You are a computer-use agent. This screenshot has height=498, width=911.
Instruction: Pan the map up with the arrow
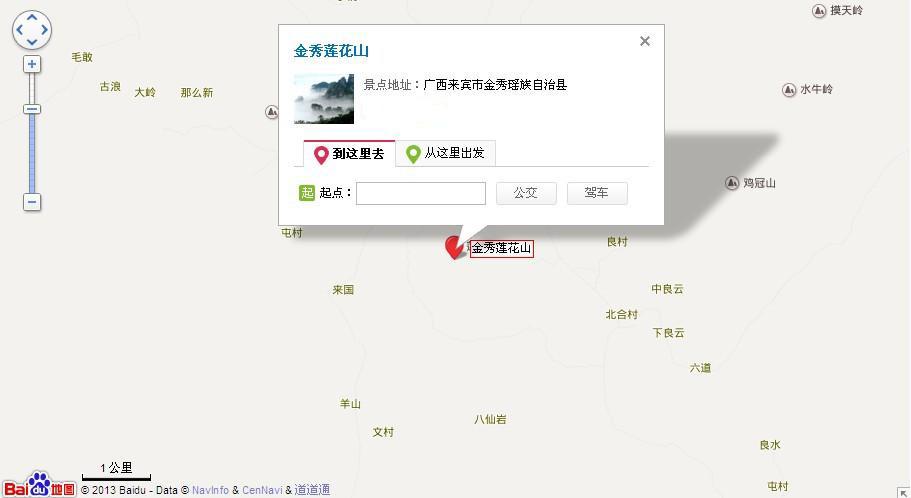[32, 17]
